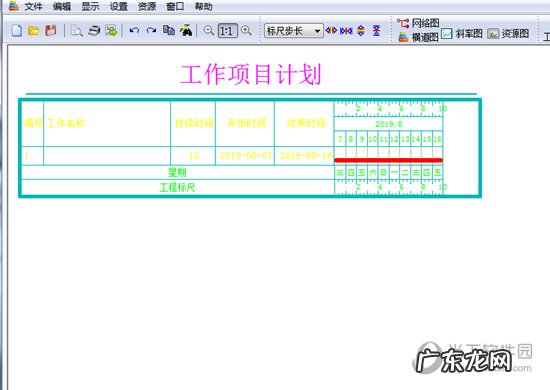Shrink horizontal ruler spacing arrows icon
550x390 pixels.
click(x=346, y=31)
